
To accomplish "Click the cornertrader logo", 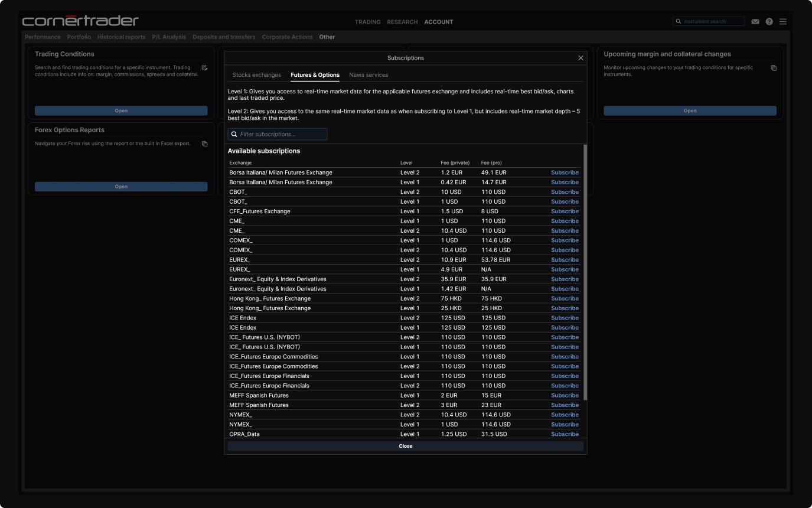I will [x=80, y=21].
